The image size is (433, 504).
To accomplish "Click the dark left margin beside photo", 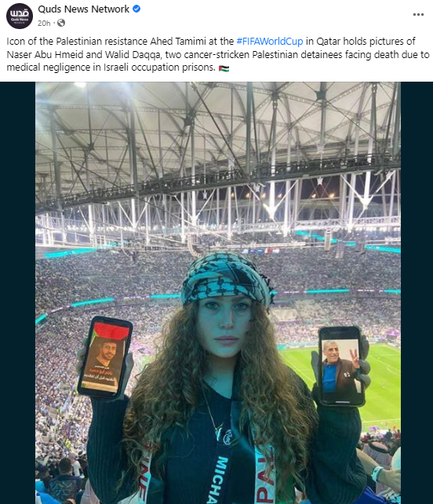I will (x=18, y=293).
